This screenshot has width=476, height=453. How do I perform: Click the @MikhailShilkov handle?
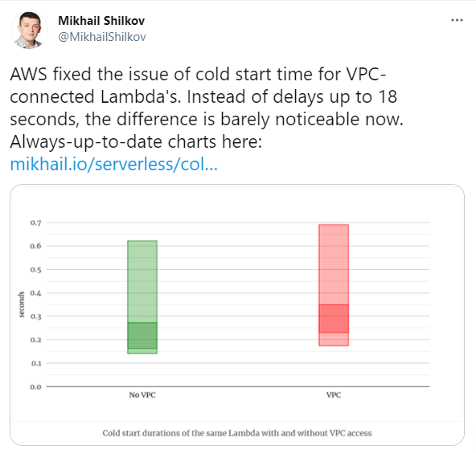click(x=102, y=37)
